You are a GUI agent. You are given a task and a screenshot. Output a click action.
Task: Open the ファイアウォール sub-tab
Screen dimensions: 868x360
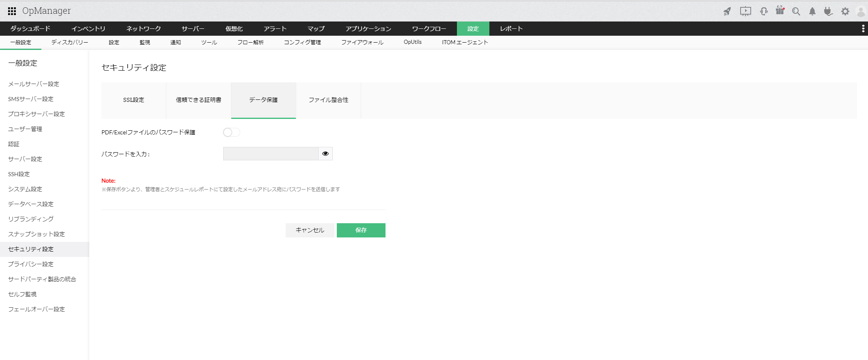coord(362,42)
